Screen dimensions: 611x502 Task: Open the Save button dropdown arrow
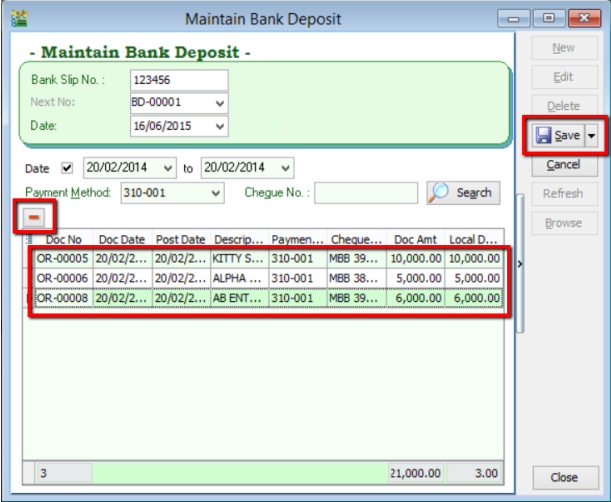tap(591, 135)
